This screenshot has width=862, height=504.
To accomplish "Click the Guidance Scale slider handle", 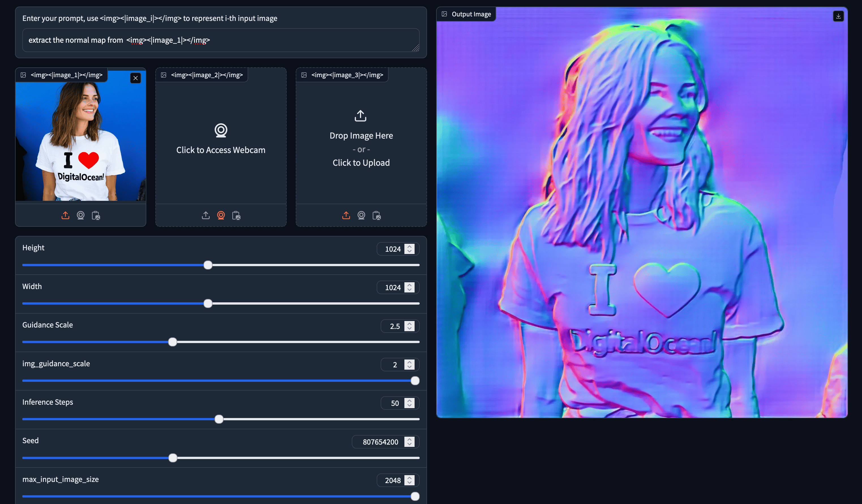I will pos(173,342).
